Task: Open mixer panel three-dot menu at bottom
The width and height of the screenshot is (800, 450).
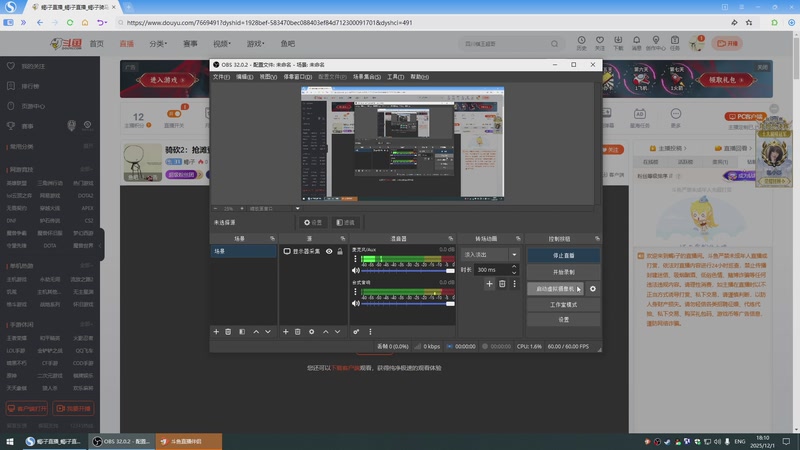Action: click(370, 332)
